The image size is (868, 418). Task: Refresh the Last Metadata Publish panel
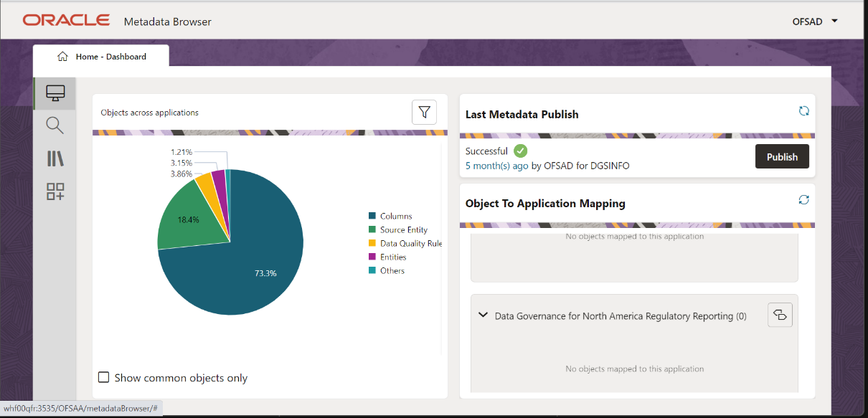coord(804,111)
